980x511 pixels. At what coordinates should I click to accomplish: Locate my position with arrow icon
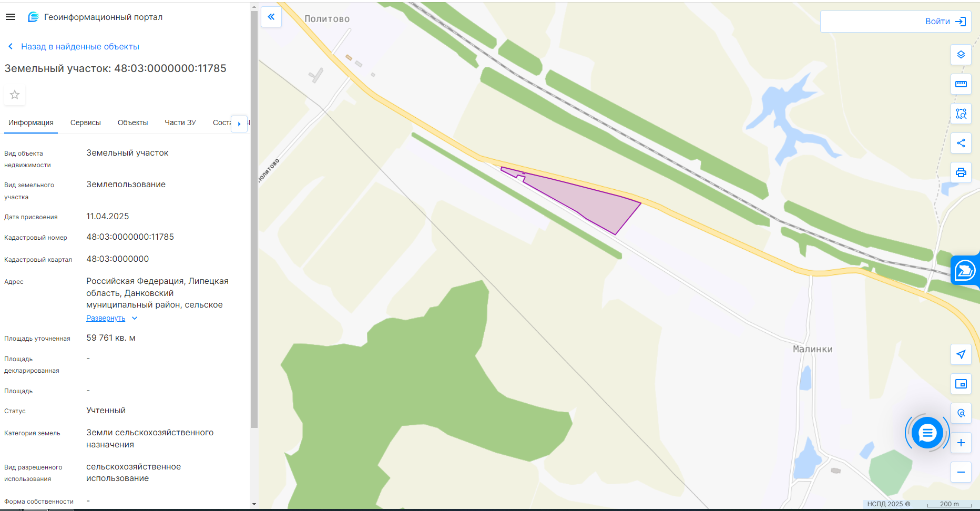[961, 354]
